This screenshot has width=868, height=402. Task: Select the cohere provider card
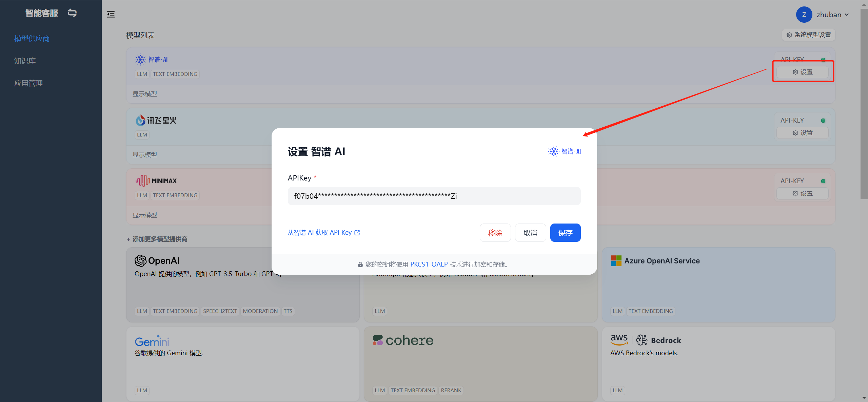(x=480, y=364)
